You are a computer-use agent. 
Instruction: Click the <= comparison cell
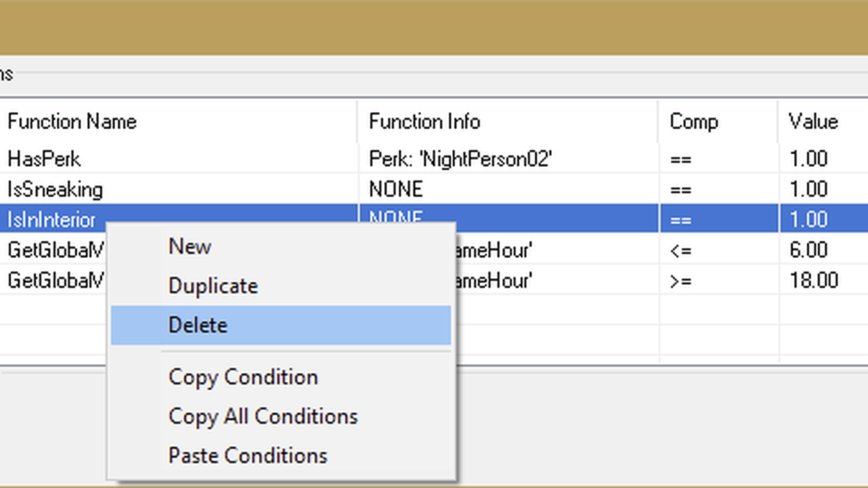tap(681, 250)
